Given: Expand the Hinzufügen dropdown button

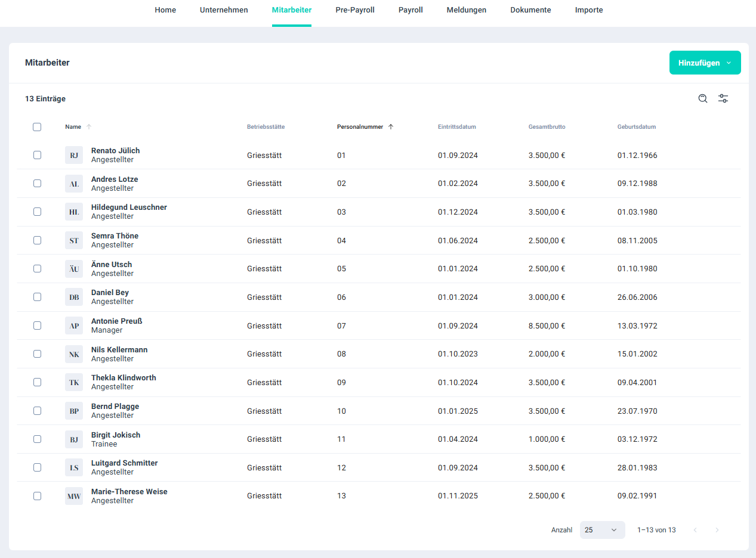Looking at the screenshot, I should click(705, 63).
